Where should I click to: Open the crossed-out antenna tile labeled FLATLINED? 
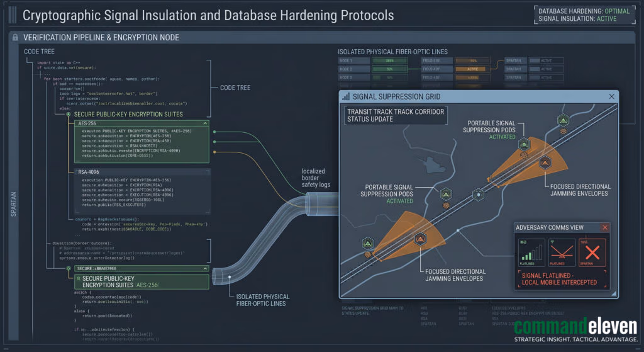(x=561, y=252)
